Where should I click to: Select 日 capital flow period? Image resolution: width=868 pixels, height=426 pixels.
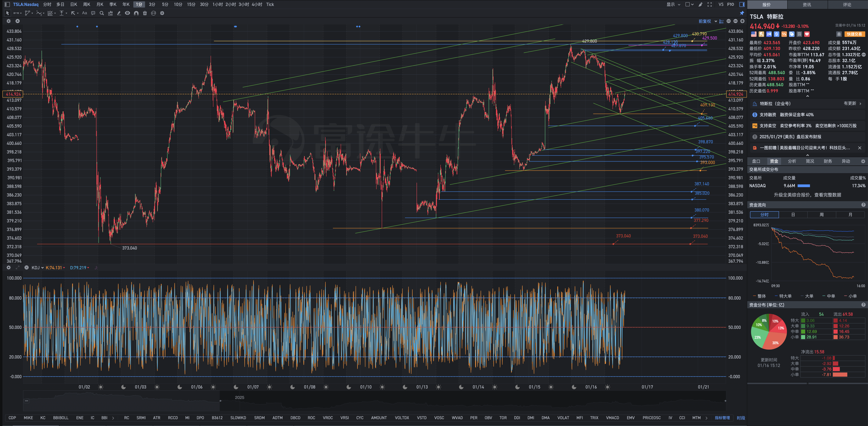(x=793, y=215)
